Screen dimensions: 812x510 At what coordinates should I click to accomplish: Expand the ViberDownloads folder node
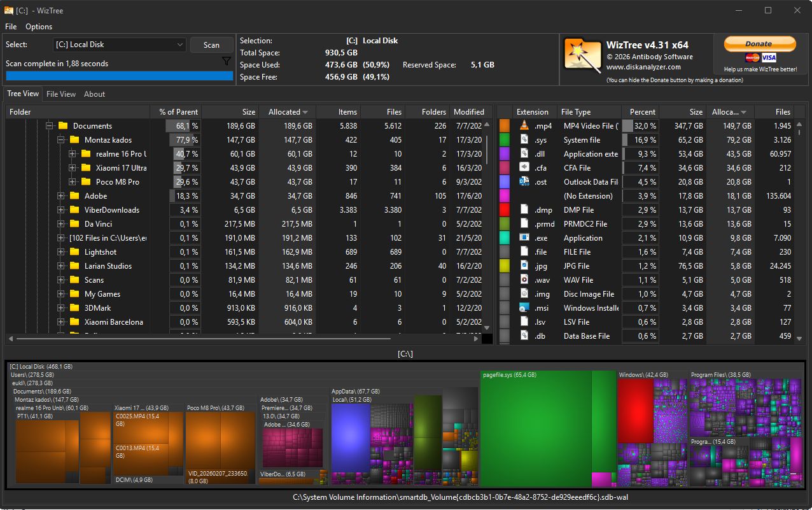click(61, 209)
